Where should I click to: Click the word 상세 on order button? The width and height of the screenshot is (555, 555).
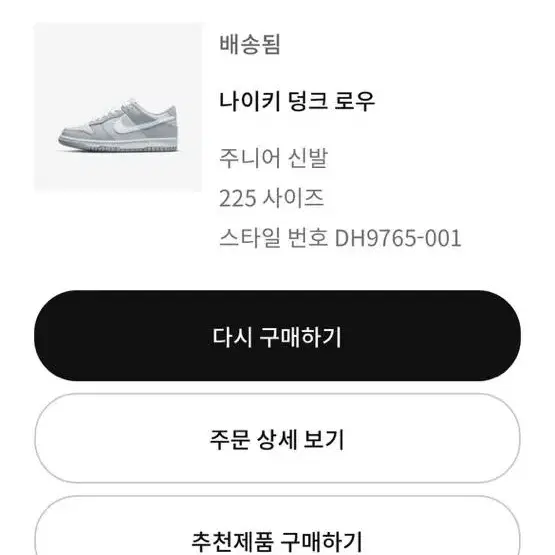pyautogui.click(x=277, y=439)
